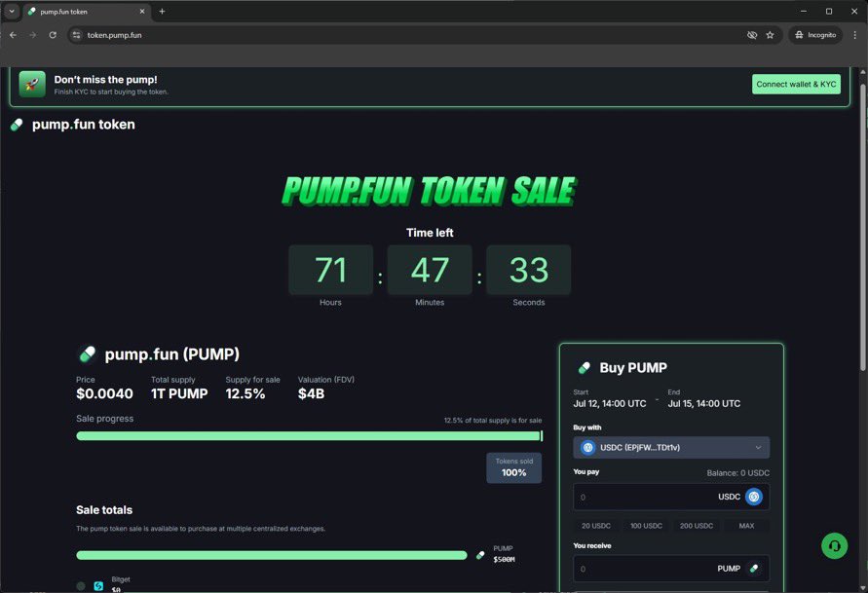Screen dimensions: 868x593
Task: Open the Chrome three-dot menu
Action: point(854,35)
